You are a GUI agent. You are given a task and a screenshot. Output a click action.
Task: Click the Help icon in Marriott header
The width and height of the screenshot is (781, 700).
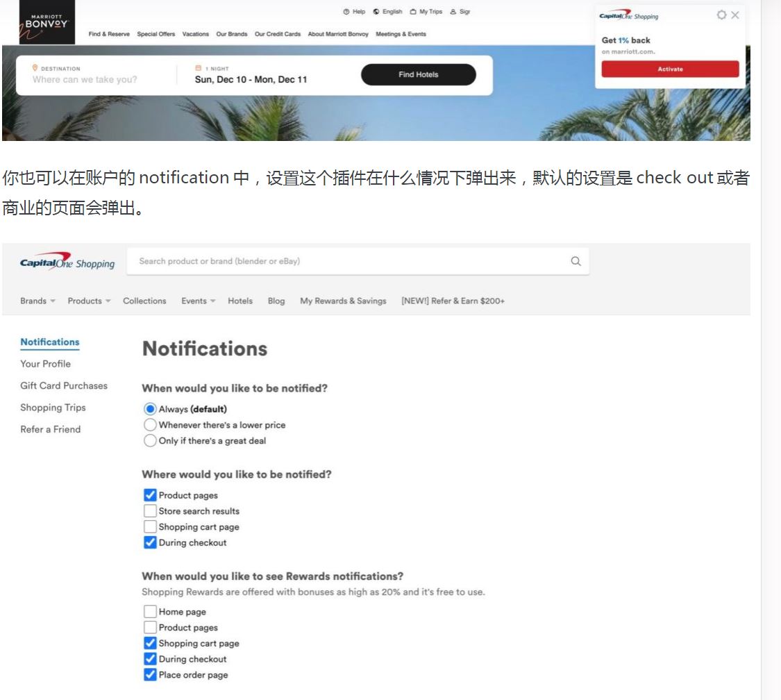coord(346,12)
